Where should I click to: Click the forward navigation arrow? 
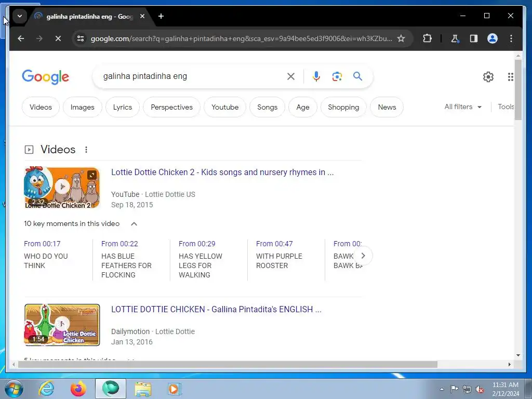click(x=39, y=38)
